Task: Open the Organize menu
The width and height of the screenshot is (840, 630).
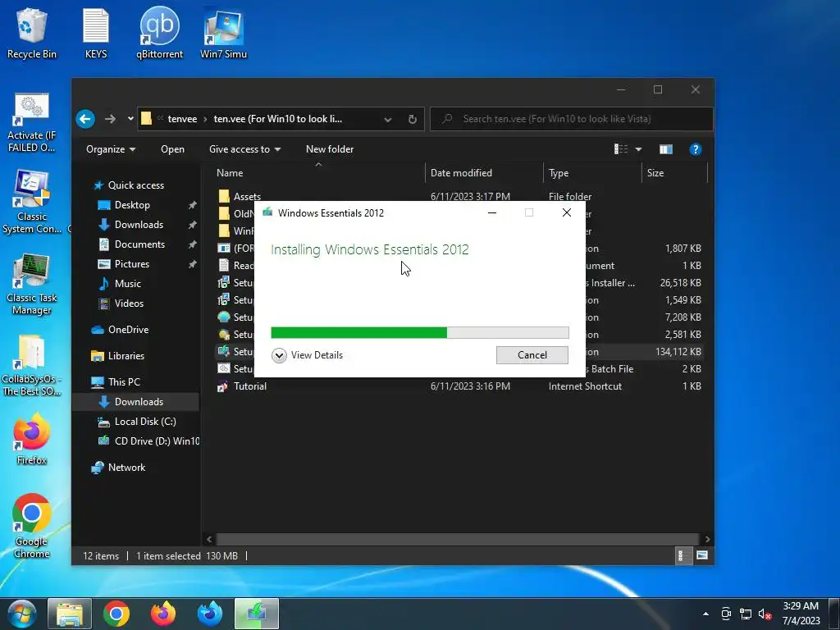Action: pos(111,149)
